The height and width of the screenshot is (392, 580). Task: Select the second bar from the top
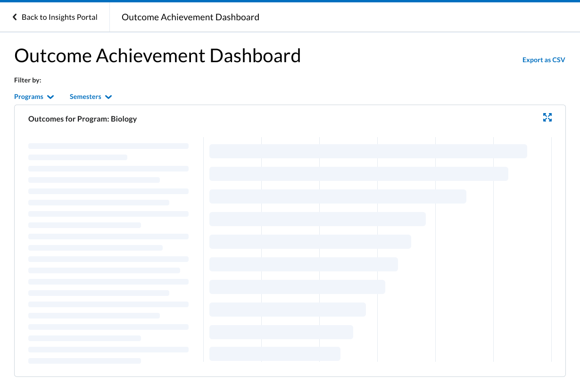click(358, 174)
